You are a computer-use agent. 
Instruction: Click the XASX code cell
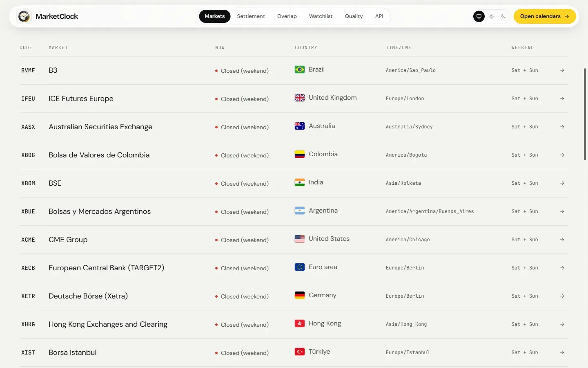[x=28, y=127]
